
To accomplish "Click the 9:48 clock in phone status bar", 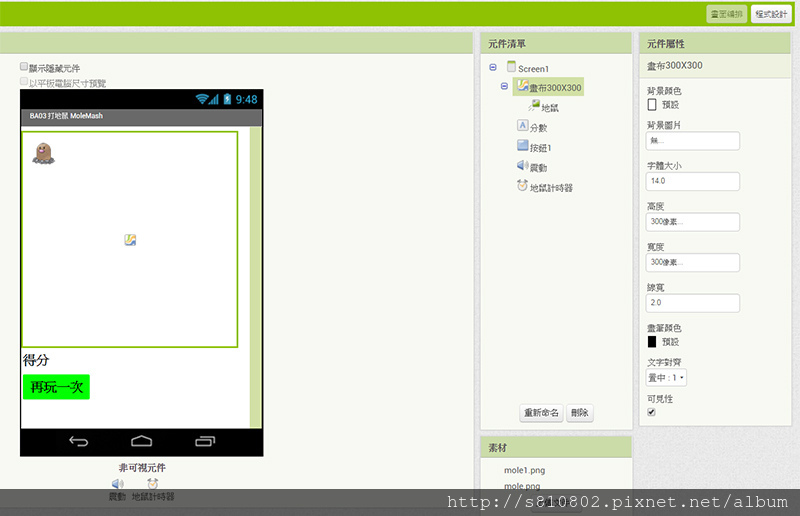I will 246,100.
